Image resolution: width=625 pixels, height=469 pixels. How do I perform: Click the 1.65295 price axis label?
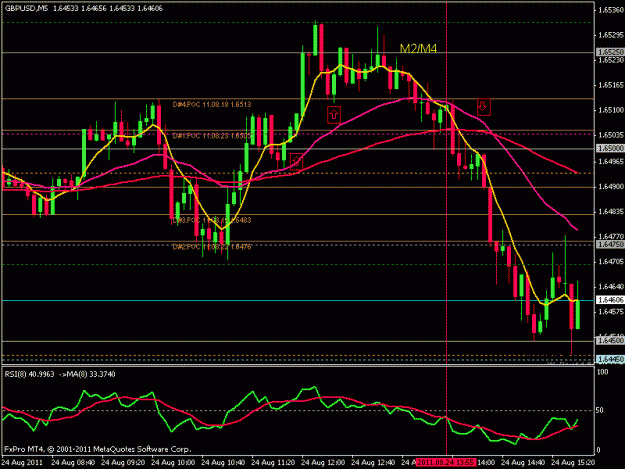click(611, 35)
